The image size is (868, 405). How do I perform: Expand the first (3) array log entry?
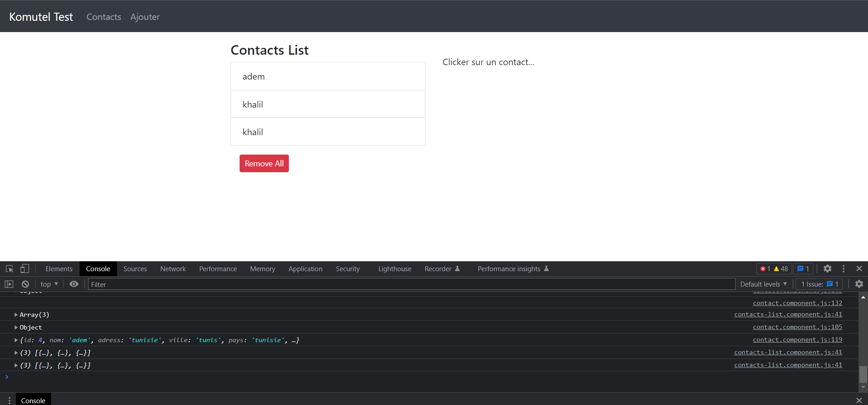[x=16, y=353]
